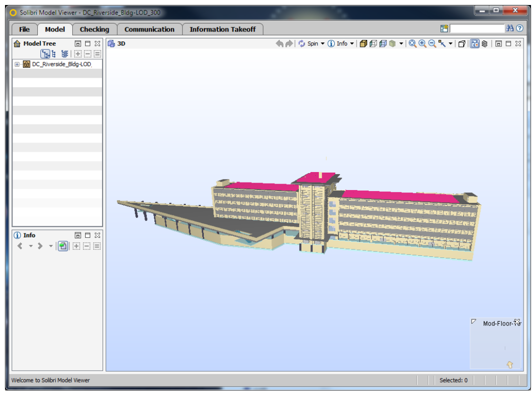This screenshot has height=393, width=532.
Task: Open the help question mark icon
Action: point(520,28)
